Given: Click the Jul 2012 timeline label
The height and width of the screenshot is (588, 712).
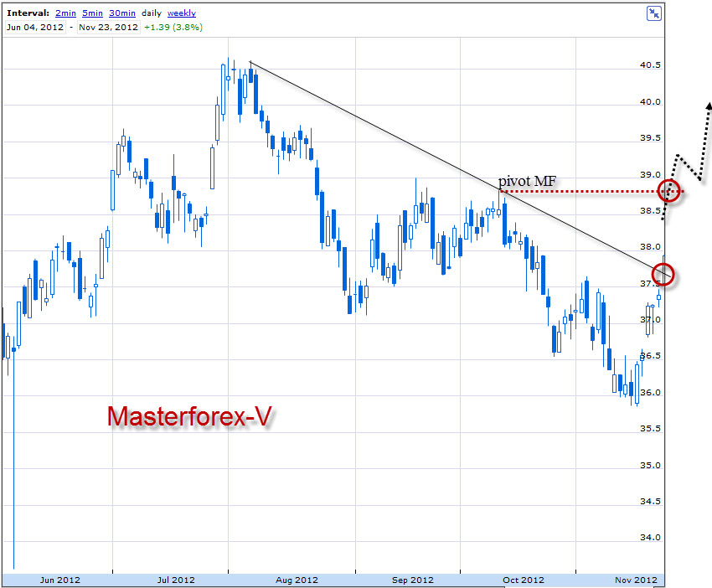Looking at the screenshot, I should pos(176,580).
